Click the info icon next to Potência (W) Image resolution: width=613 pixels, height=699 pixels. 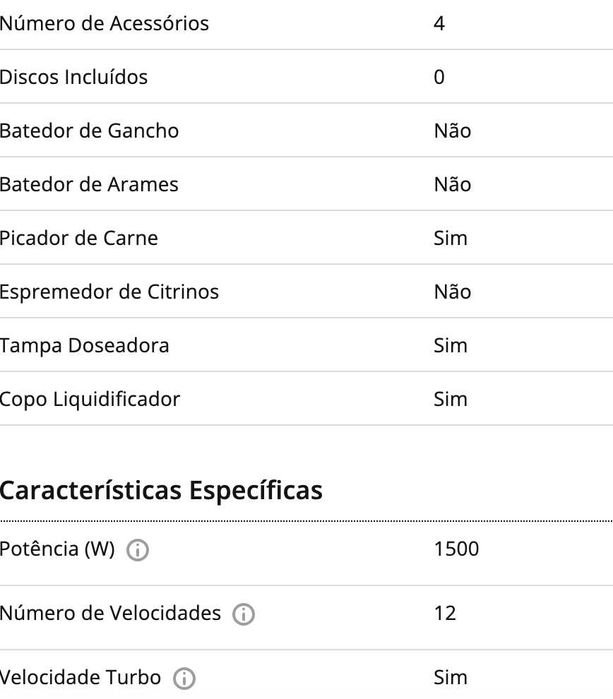click(x=139, y=550)
